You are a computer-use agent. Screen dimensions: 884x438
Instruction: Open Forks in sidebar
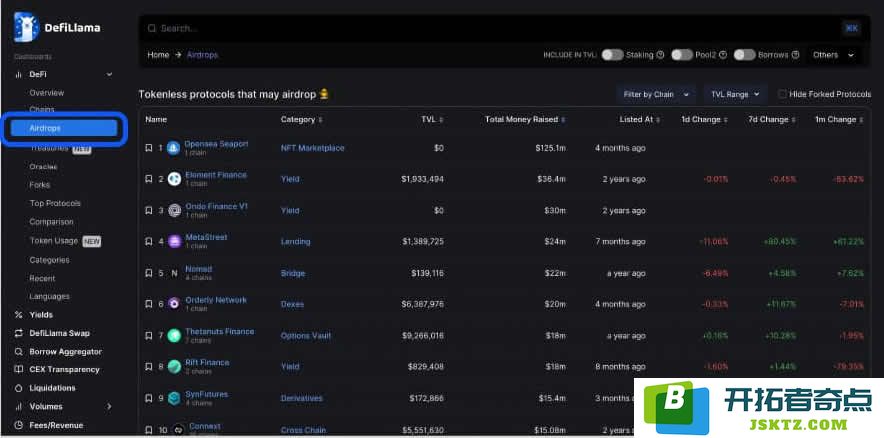coord(39,185)
